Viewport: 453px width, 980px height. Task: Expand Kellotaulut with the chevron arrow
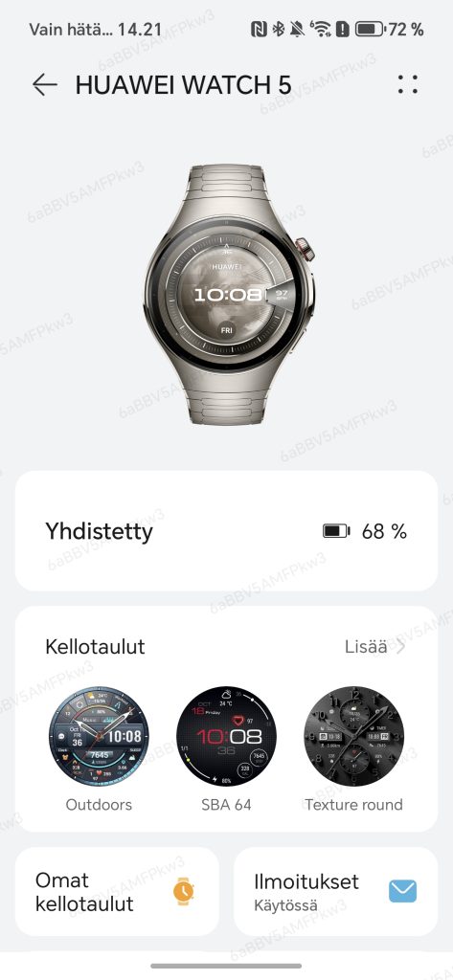[x=400, y=647]
